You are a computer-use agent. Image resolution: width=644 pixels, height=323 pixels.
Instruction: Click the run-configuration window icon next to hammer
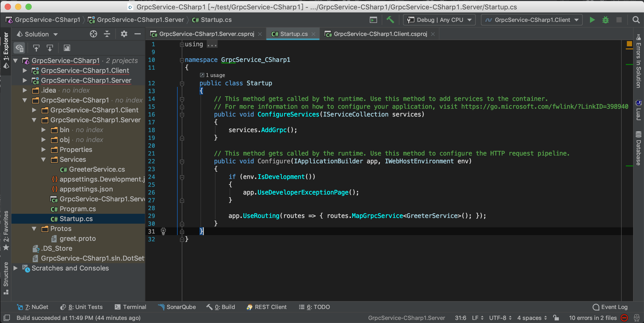coord(373,20)
